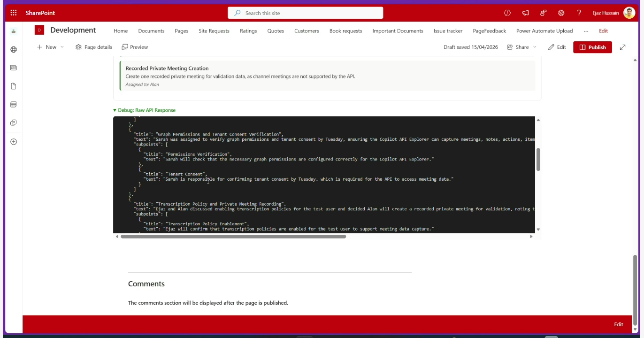The image size is (644, 338).
Task: Expand page to full screen with arrow icon
Action: click(622, 47)
